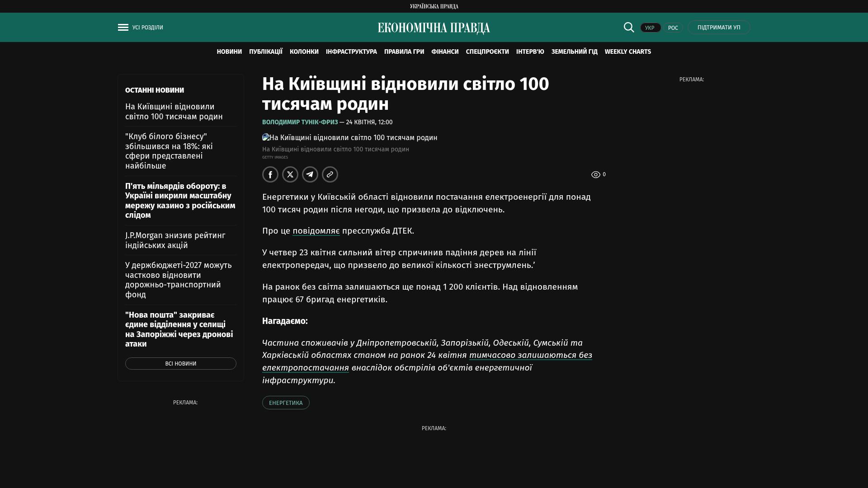Click the Економічна правда logo

pos(434,28)
